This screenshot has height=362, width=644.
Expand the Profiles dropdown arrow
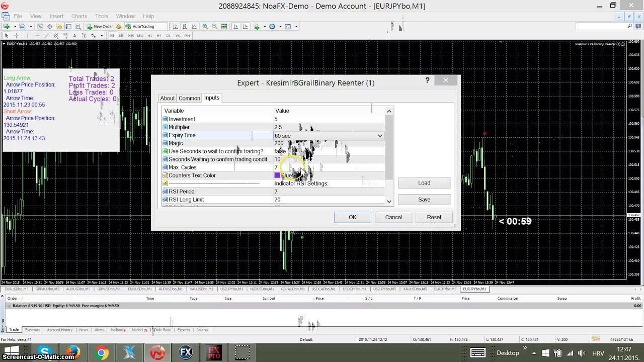(31, 26)
